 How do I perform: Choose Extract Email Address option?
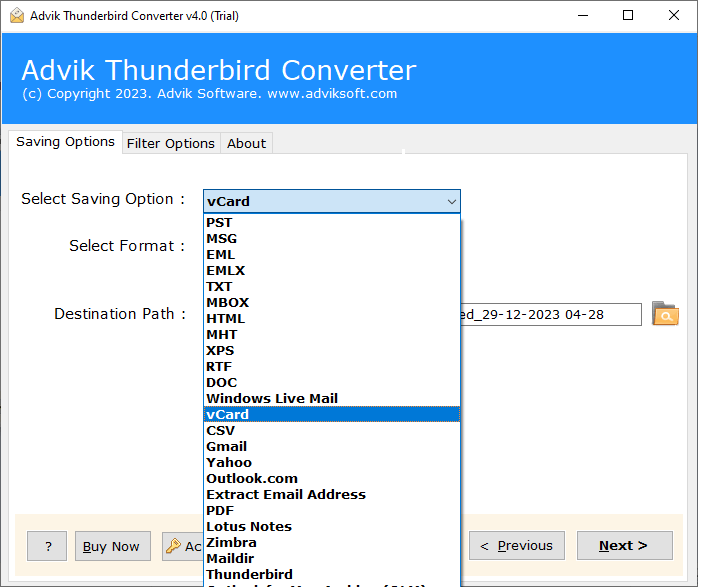[x=332, y=495]
